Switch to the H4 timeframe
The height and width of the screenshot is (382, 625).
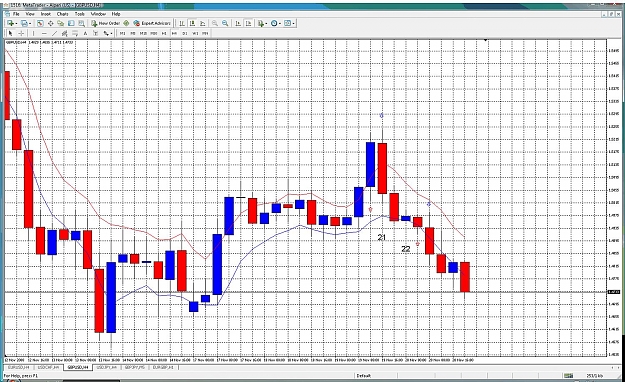tap(174, 33)
